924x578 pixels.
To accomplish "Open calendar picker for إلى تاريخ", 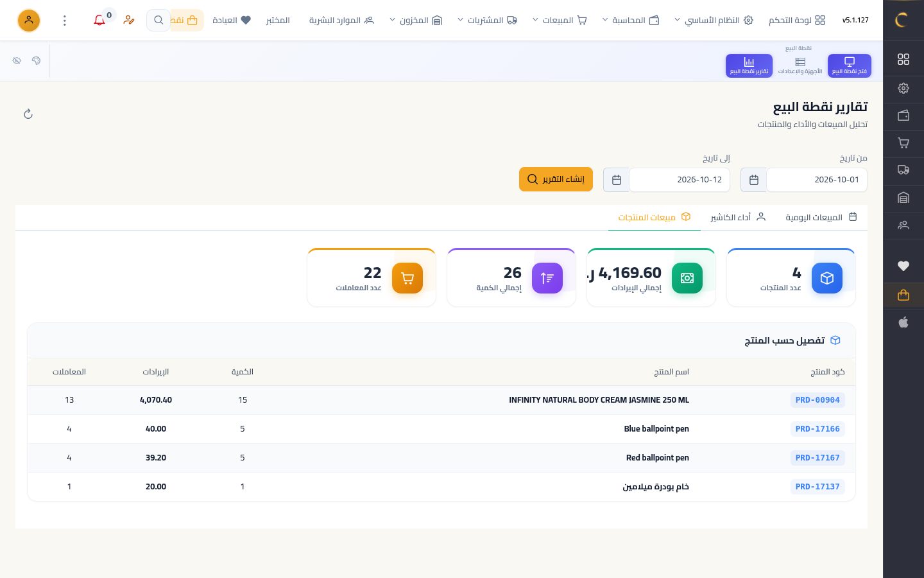I will click(x=617, y=180).
